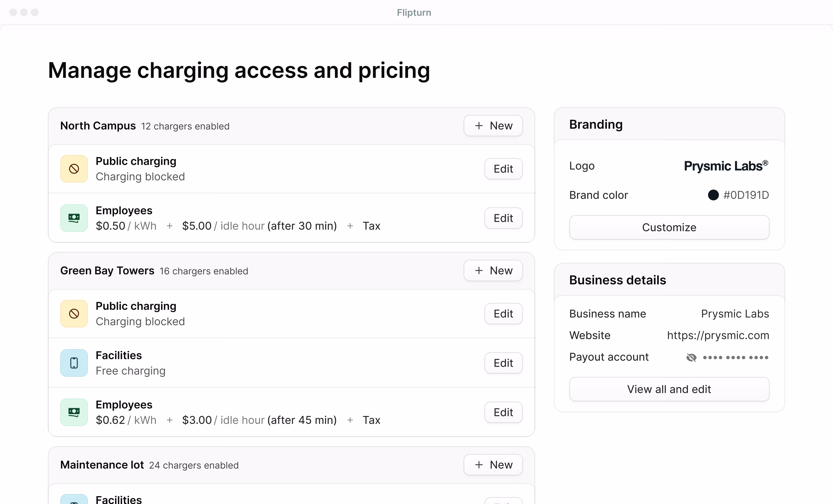Screen dimensions: 833x504
Task: Click the blocked icon on Green Bay Towers Public charging
Action: tap(74, 313)
